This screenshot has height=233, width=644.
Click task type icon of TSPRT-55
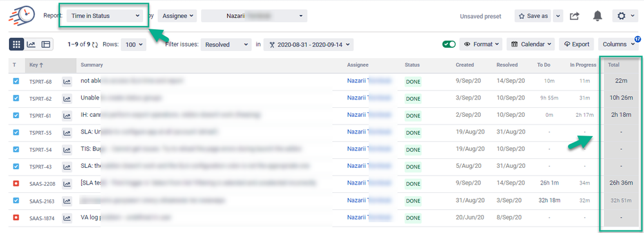[16, 132]
